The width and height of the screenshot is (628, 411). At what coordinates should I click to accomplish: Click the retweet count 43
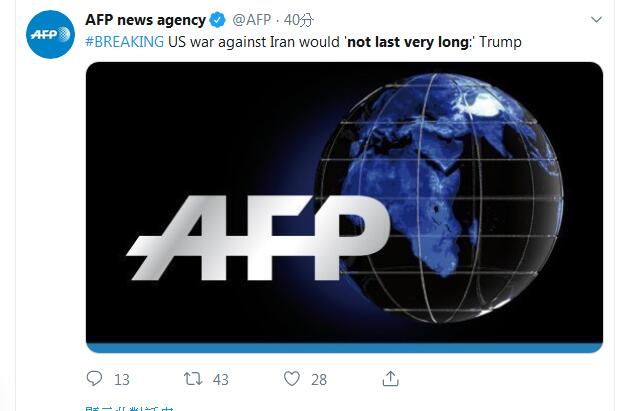[x=220, y=380]
